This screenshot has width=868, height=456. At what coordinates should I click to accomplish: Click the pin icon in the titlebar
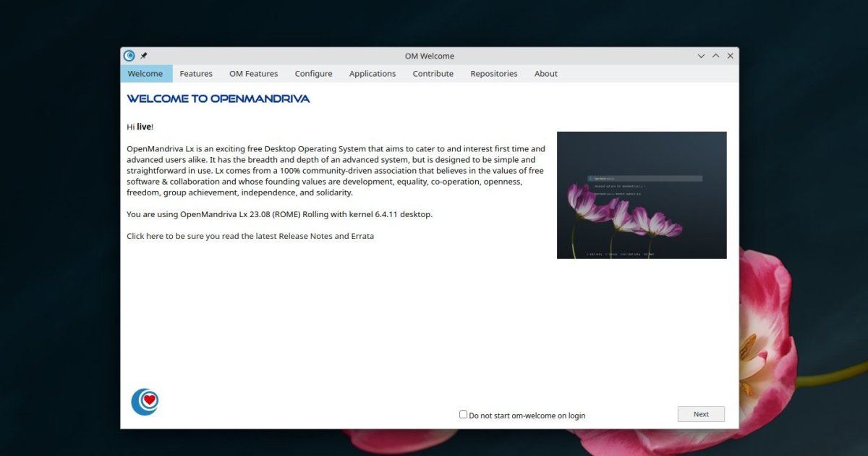(144, 55)
